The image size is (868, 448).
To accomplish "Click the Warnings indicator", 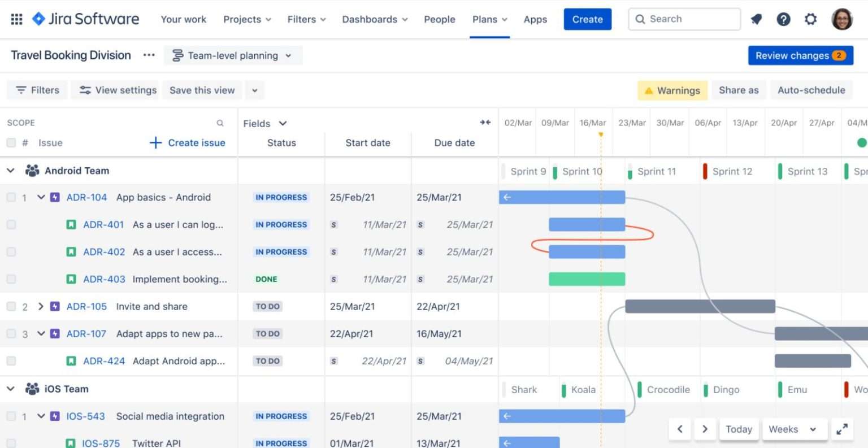I will click(x=672, y=90).
